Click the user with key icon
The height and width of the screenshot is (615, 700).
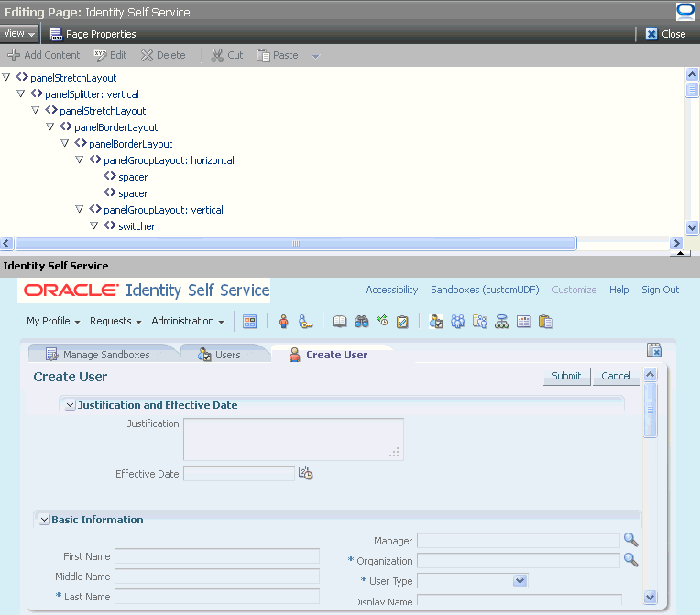[305, 322]
